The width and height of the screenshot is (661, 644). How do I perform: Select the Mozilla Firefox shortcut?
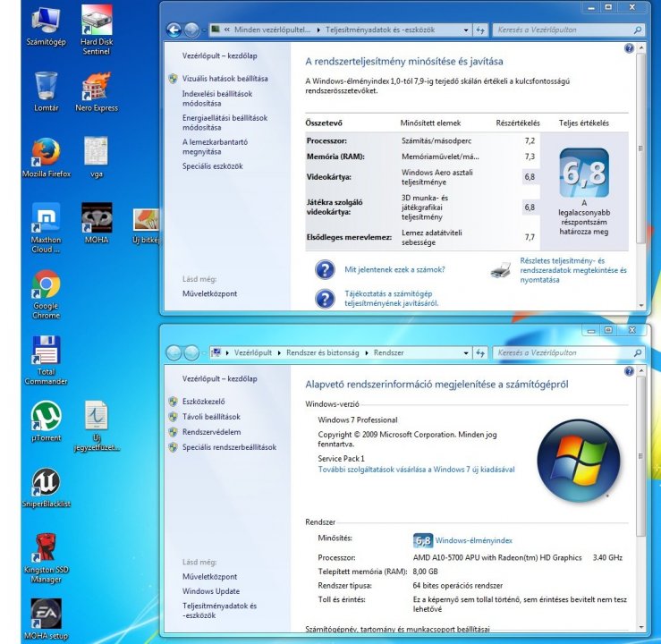[47, 157]
